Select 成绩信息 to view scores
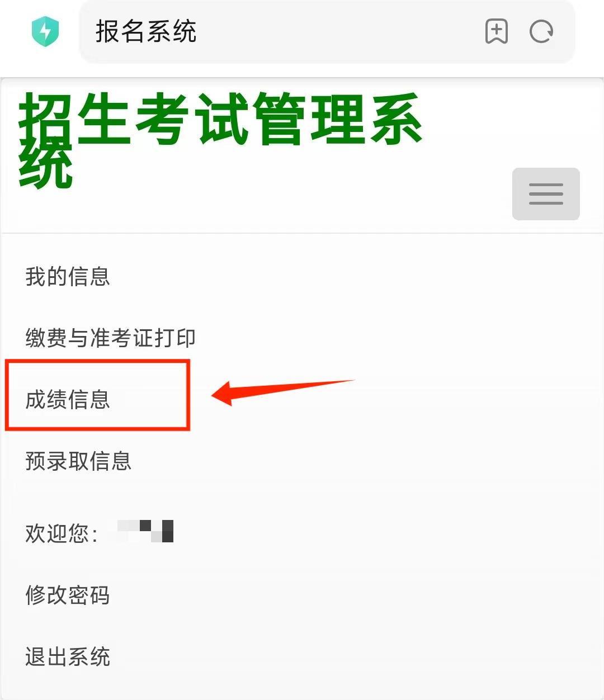This screenshot has width=604, height=700. [x=68, y=400]
